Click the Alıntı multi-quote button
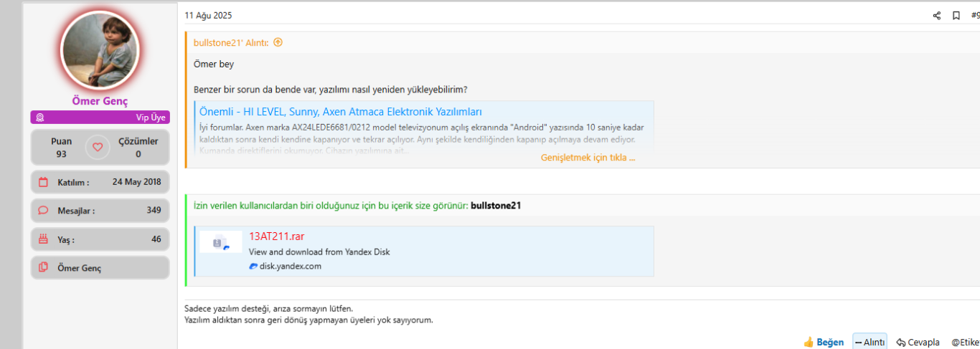 870,342
